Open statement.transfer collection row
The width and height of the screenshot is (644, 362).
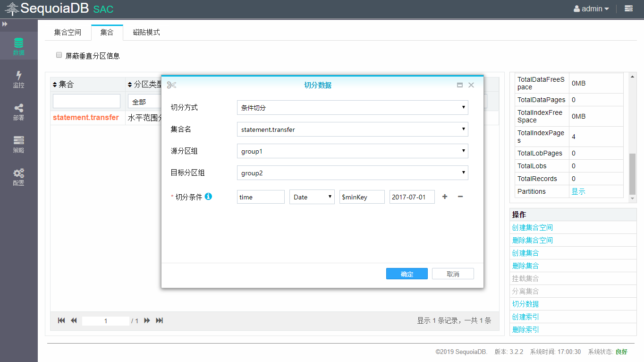[x=86, y=117]
